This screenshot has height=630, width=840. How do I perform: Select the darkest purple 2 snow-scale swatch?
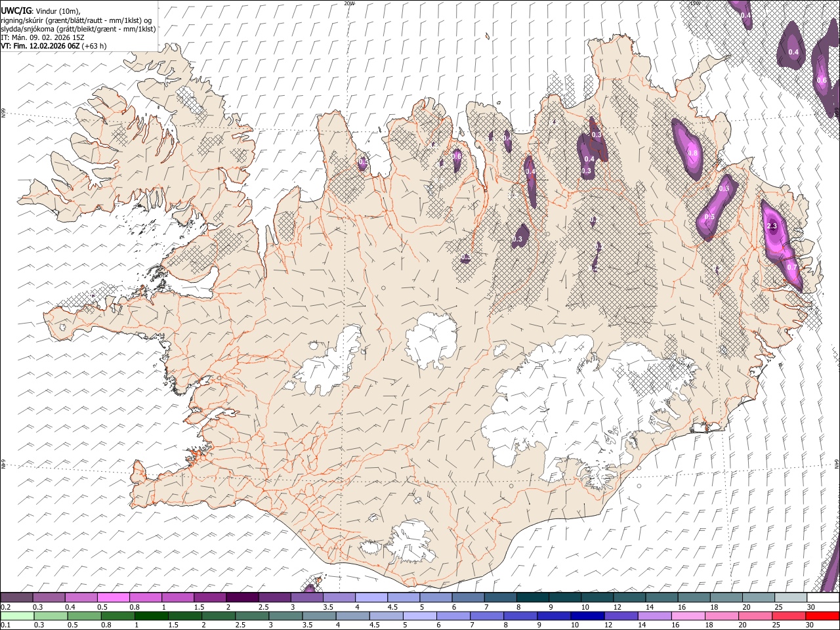point(242,597)
